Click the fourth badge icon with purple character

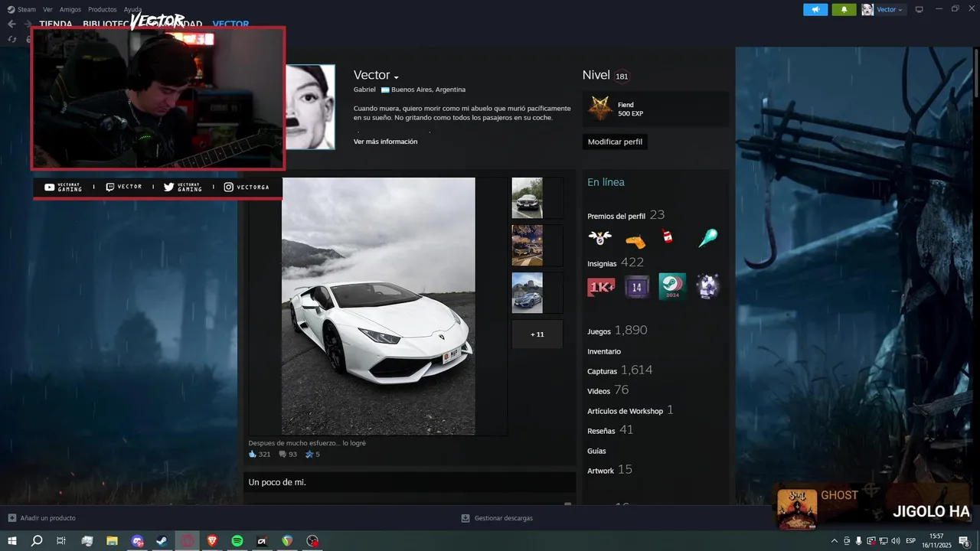pyautogui.click(x=708, y=287)
